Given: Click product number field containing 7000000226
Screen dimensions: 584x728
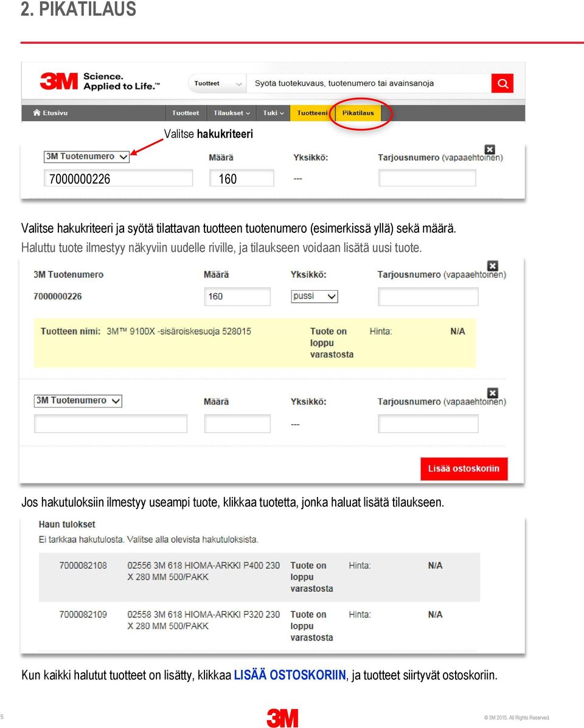Looking at the screenshot, I should coord(119,178).
